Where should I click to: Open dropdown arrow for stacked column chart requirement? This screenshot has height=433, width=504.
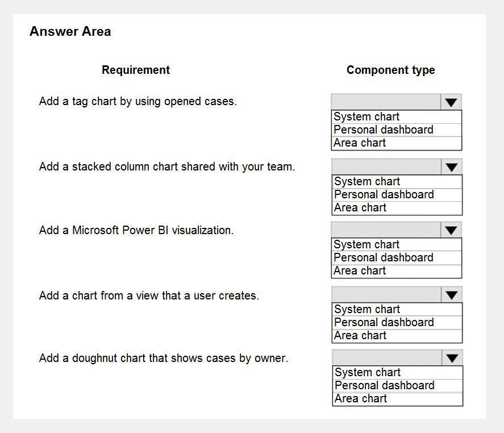[x=452, y=167]
